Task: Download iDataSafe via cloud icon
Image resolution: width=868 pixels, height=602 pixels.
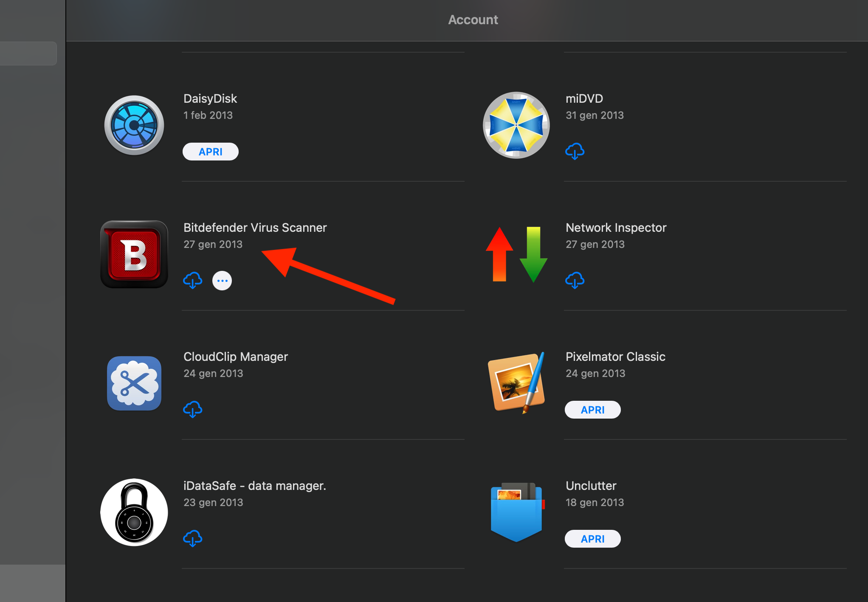Action: (193, 539)
